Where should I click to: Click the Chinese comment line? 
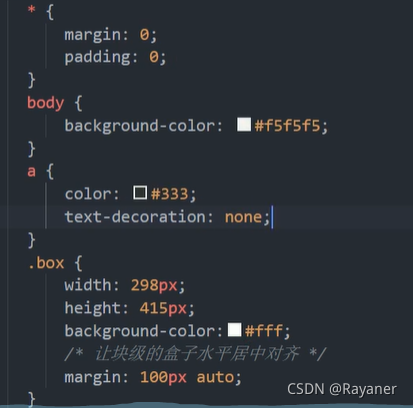[196, 354]
